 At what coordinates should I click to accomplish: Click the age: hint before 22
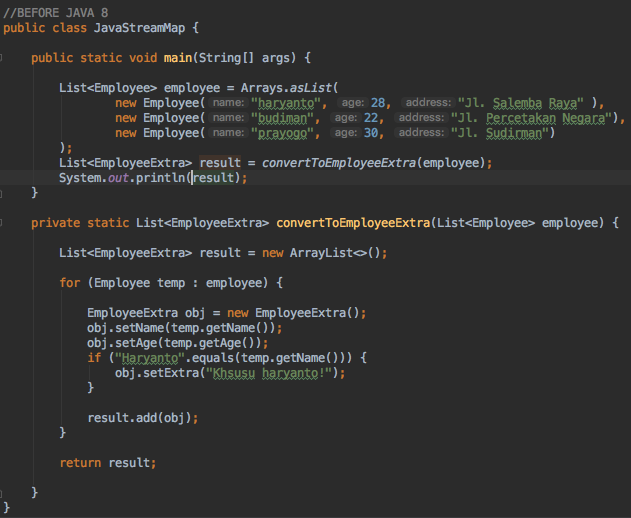tap(346, 118)
